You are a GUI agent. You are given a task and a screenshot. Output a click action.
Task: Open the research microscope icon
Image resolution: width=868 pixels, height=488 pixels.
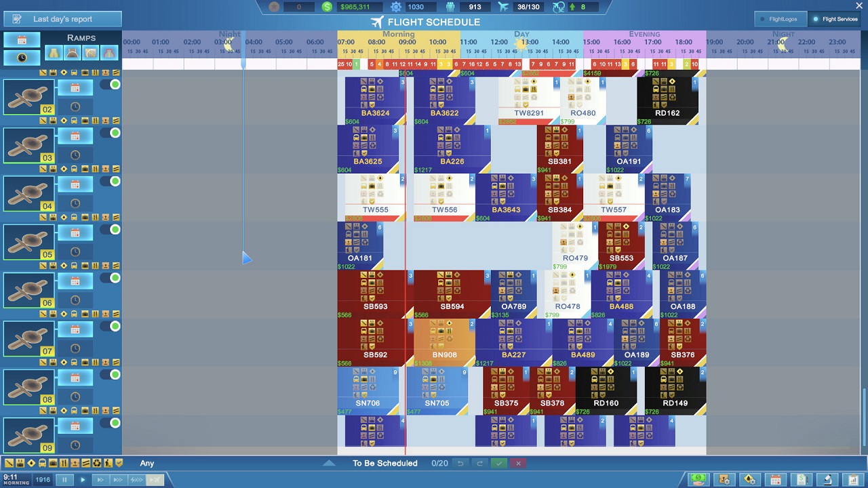pyautogui.click(x=827, y=479)
